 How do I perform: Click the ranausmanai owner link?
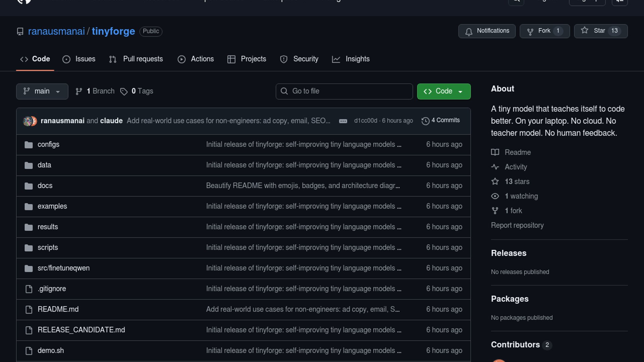56,31
